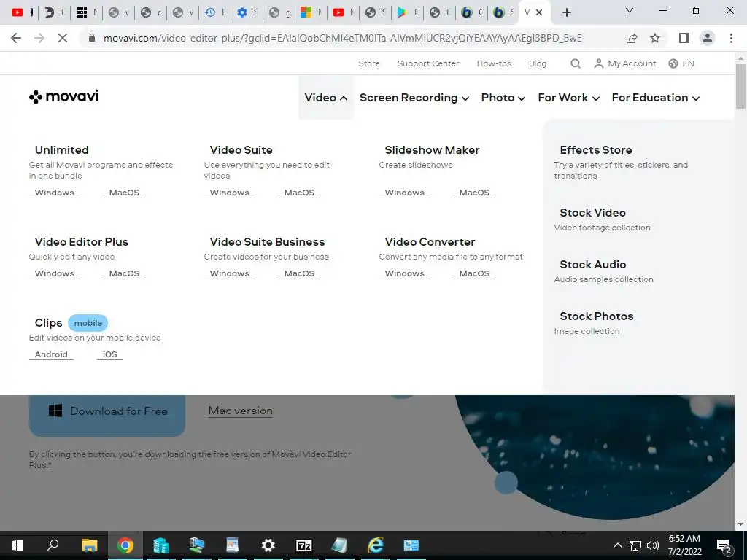The width and height of the screenshot is (747, 560).
Task: Share this page icon in address bar
Action: [x=632, y=38]
